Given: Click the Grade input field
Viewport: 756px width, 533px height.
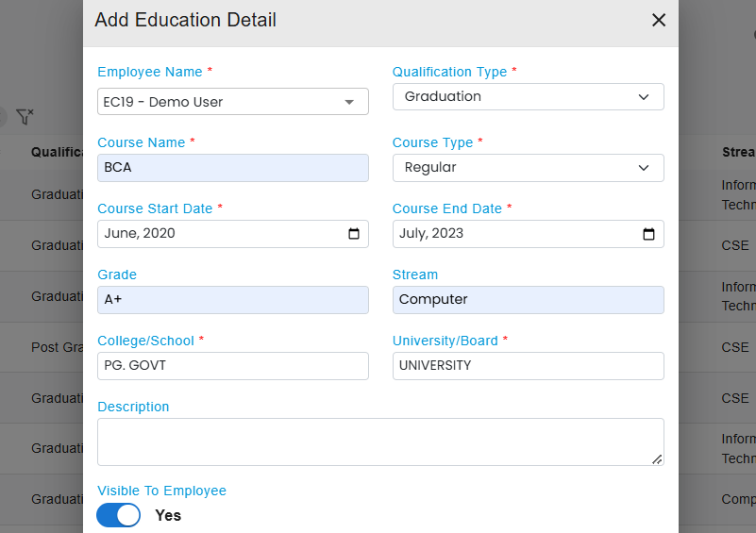Looking at the screenshot, I should point(232,300).
